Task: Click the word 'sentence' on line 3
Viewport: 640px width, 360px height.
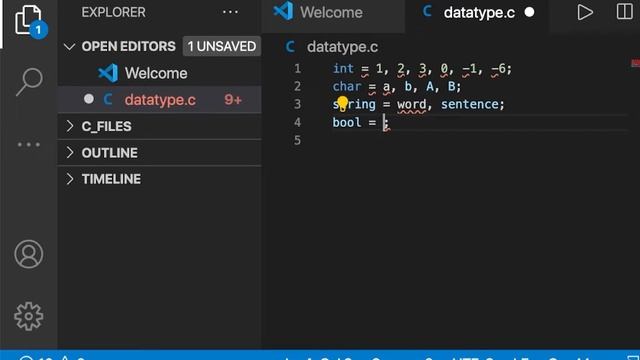Action: [x=470, y=104]
